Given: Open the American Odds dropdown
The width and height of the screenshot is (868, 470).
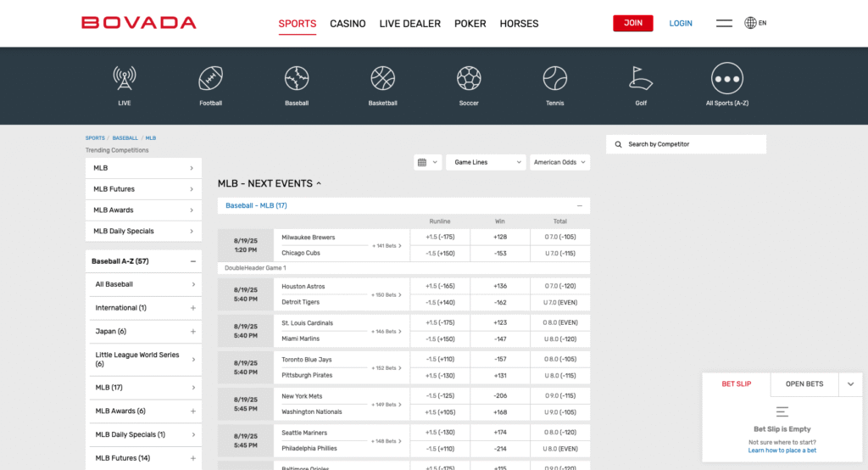Looking at the screenshot, I should click(559, 162).
